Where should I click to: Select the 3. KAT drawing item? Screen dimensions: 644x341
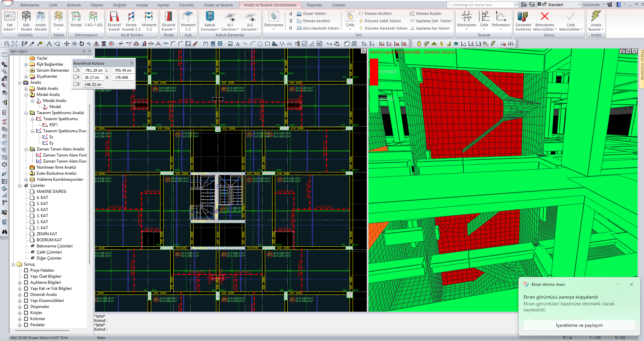tap(42, 216)
